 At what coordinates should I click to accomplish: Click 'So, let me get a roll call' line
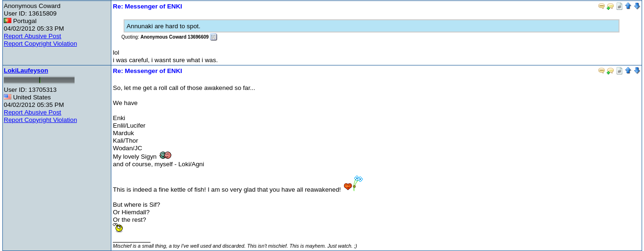[184, 88]
